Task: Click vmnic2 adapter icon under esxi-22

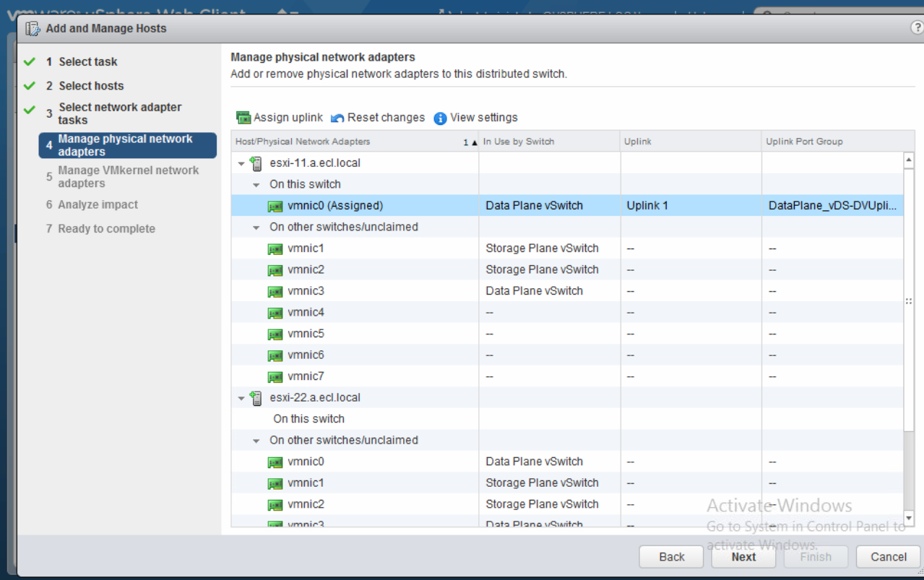Action: point(275,505)
